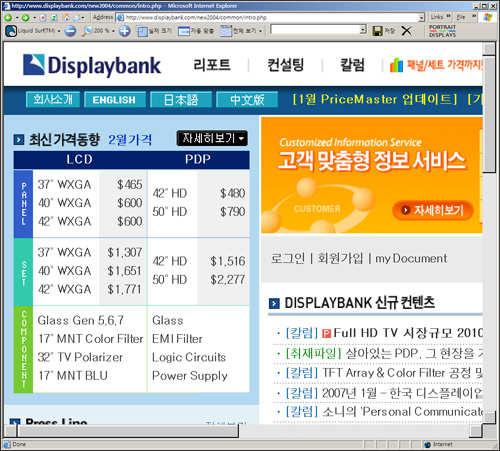Screen dimensions: 500x451
Task: Open the 칼럼 menu item
Action: [352, 65]
